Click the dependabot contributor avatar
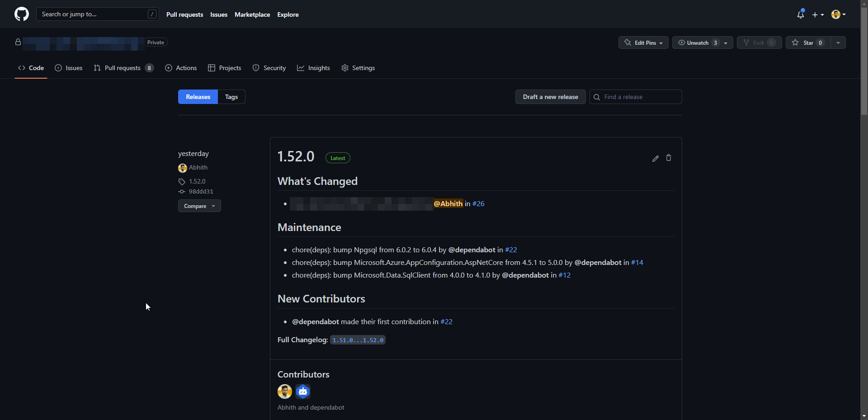868x420 pixels. (303, 392)
